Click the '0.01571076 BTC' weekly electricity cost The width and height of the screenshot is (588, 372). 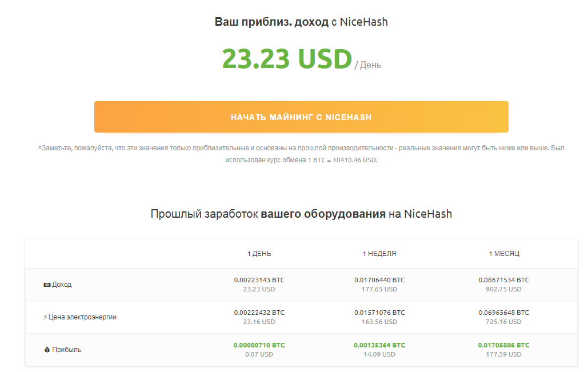point(379,313)
